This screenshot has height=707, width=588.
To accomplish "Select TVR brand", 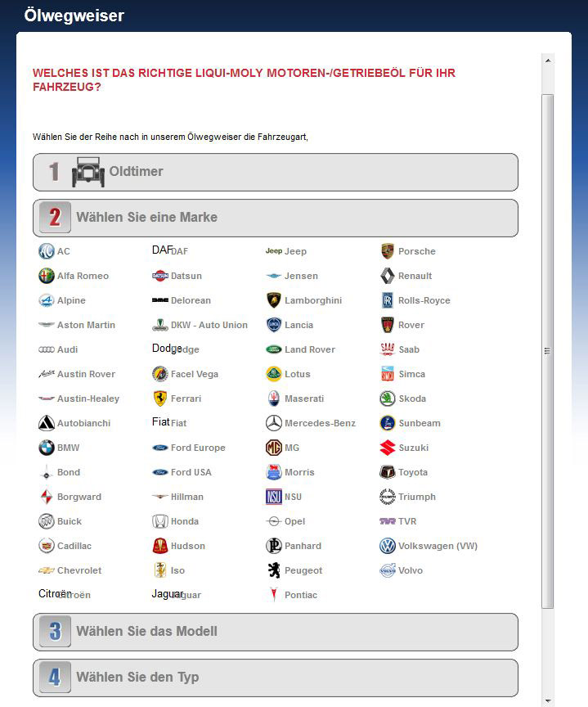I will point(407,521).
